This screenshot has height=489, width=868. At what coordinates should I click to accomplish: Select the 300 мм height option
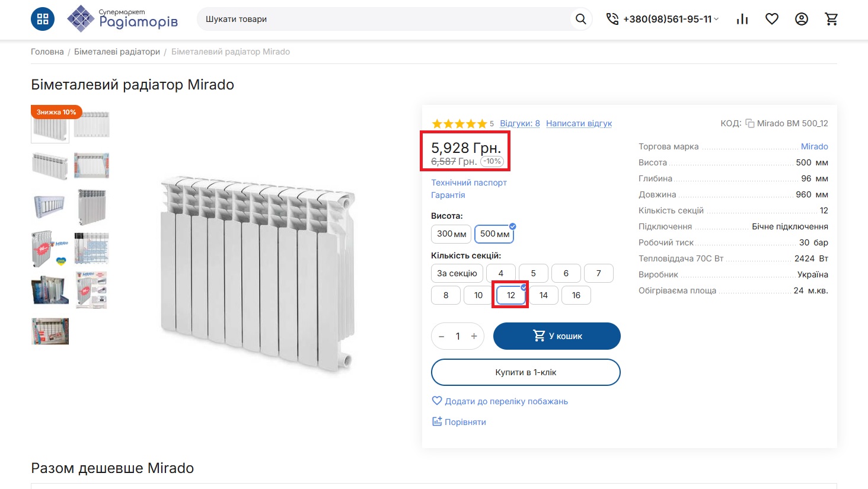451,234
